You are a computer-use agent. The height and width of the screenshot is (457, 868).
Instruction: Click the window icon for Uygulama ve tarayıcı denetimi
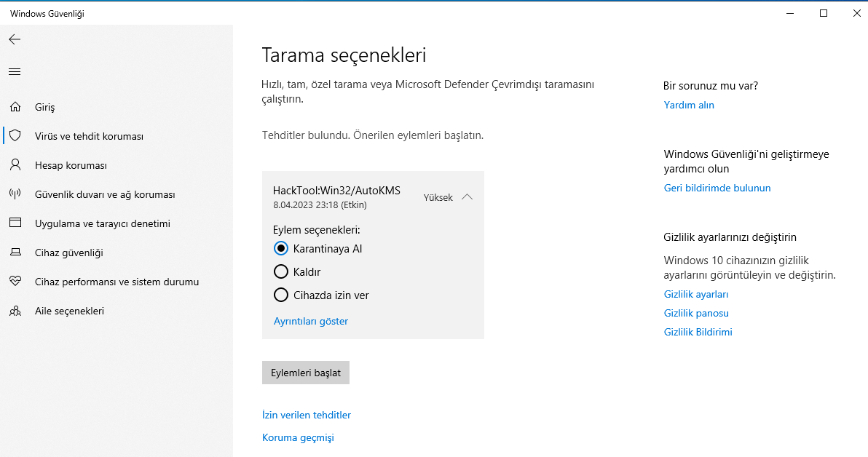[15, 223]
